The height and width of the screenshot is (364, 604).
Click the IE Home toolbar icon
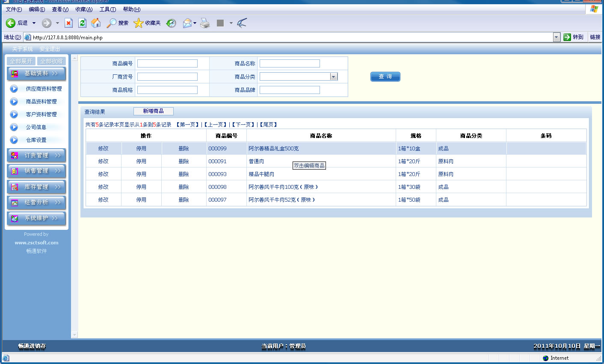tap(96, 23)
